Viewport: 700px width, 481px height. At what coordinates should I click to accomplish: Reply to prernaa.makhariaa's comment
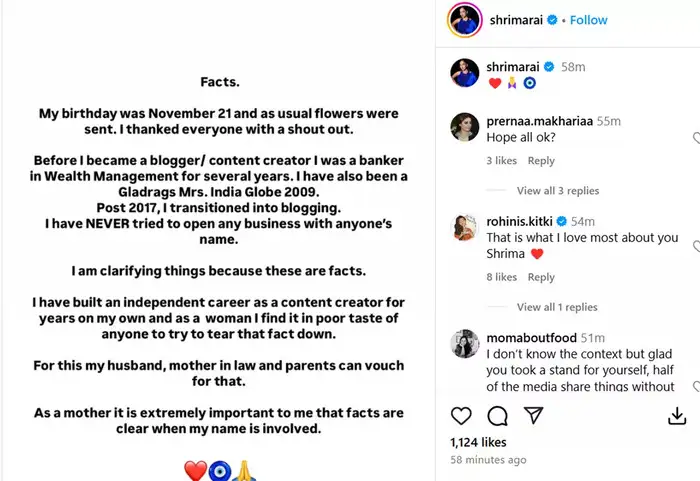[x=541, y=161]
